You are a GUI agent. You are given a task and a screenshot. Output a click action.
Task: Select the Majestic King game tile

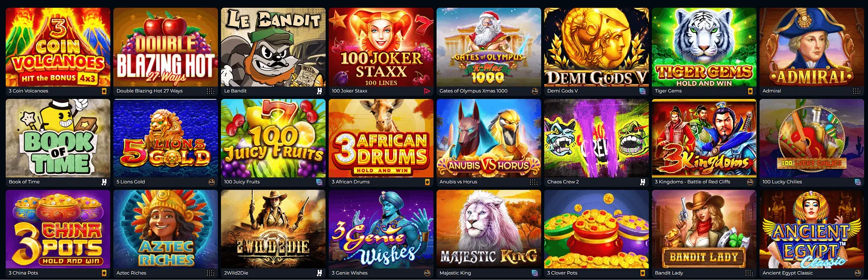[488, 229]
